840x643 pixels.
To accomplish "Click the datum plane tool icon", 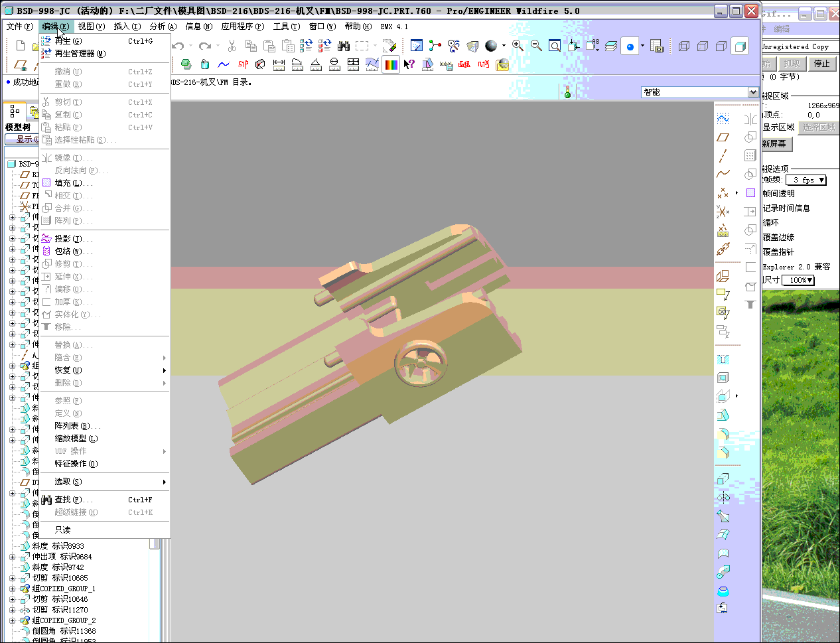I will pyautogui.click(x=723, y=137).
